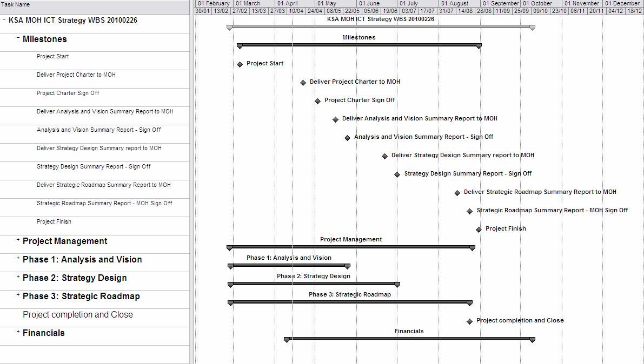Image resolution: width=644 pixels, height=364 pixels.
Task: Expand the Project Management group
Action: click(18, 240)
